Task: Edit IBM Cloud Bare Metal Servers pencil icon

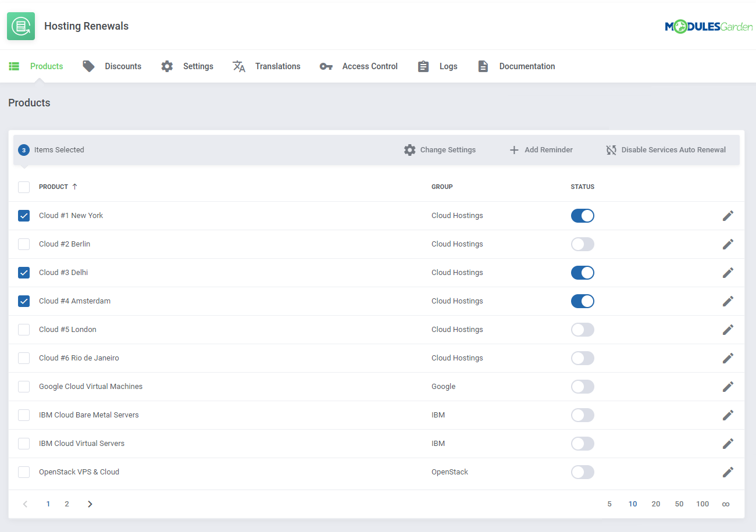Action: [728, 415]
